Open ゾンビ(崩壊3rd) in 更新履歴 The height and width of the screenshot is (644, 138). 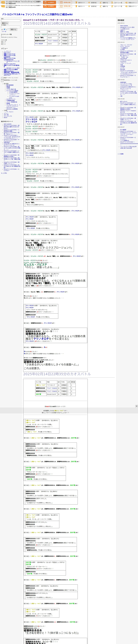124,140
